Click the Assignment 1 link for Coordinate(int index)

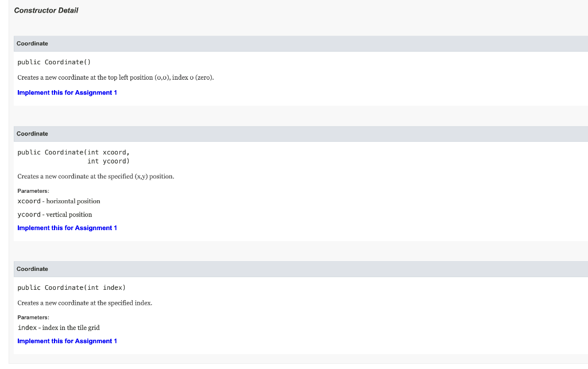point(67,341)
